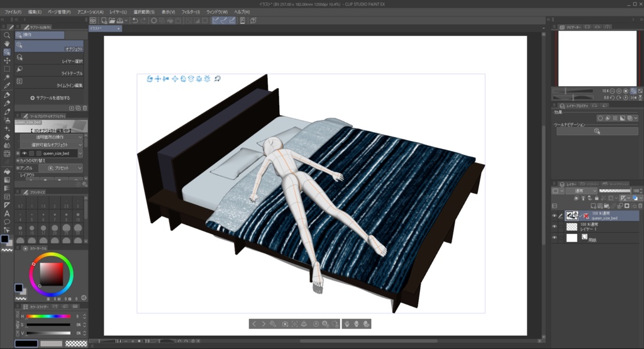Screen dimensions: 644x349
Task: Click サブツールを追加する button
Action: 50,98
